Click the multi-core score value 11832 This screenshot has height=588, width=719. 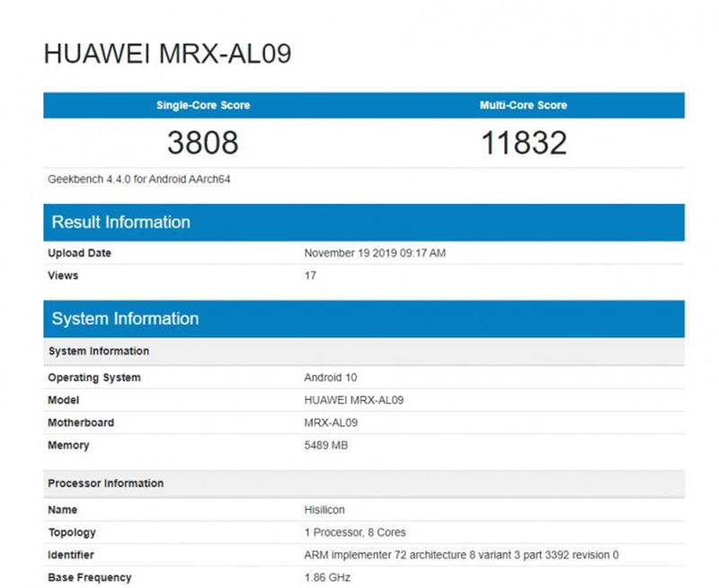(523, 142)
